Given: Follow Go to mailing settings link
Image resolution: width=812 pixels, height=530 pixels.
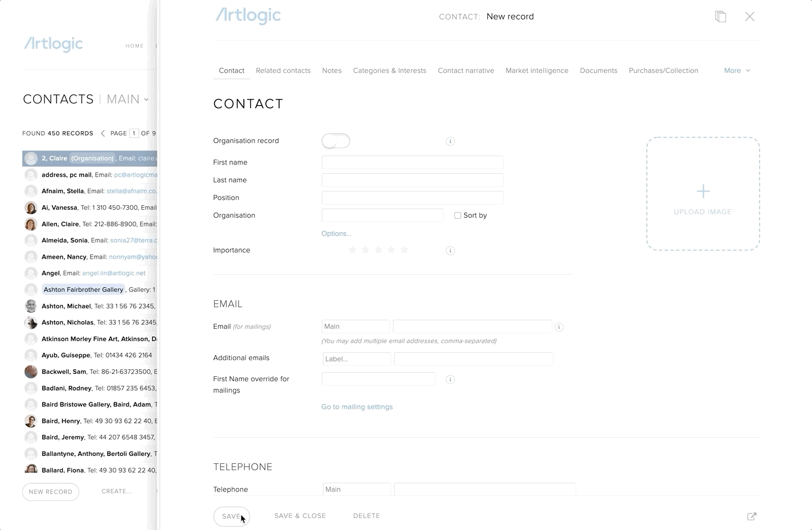Looking at the screenshot, I should tap(357, 407).
